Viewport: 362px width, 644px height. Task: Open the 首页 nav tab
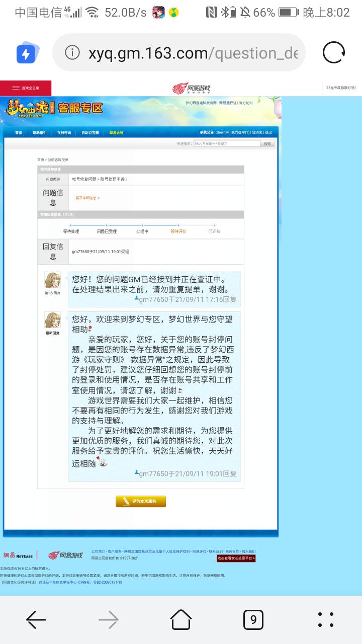pyautogui.click(x=19, y=133)
